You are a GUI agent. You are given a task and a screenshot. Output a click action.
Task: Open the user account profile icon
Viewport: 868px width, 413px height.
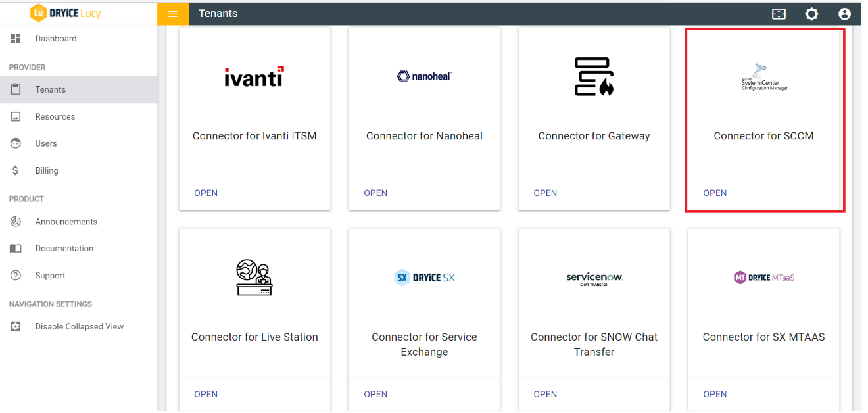(844, 13)
